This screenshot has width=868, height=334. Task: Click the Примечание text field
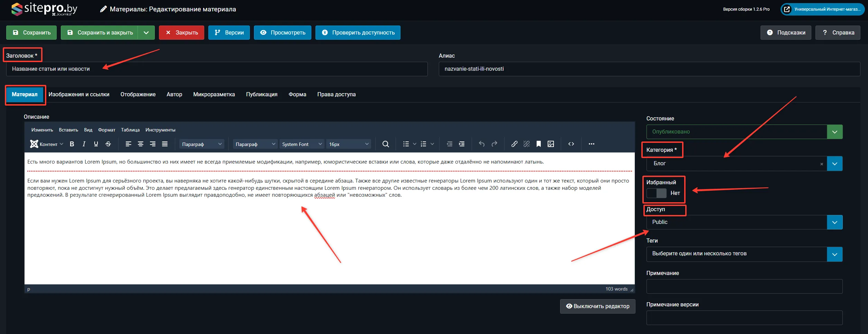tap(744, 286)
